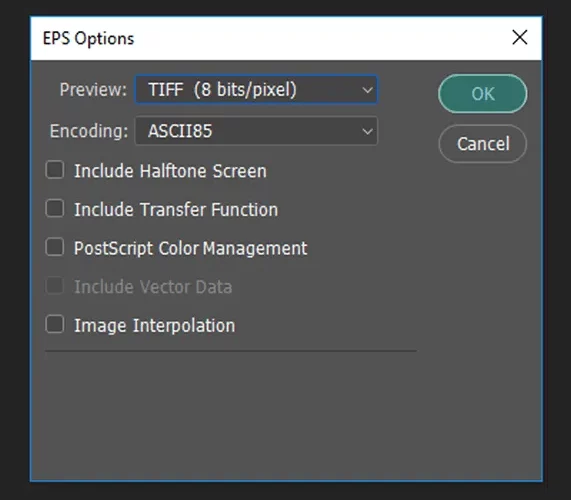
Task: Click the greyed Include Vector Data checkbox
Action: 55,286
